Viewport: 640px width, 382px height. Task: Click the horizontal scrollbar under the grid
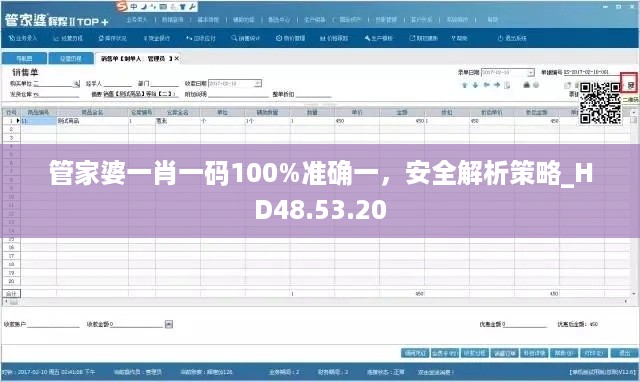318,302
